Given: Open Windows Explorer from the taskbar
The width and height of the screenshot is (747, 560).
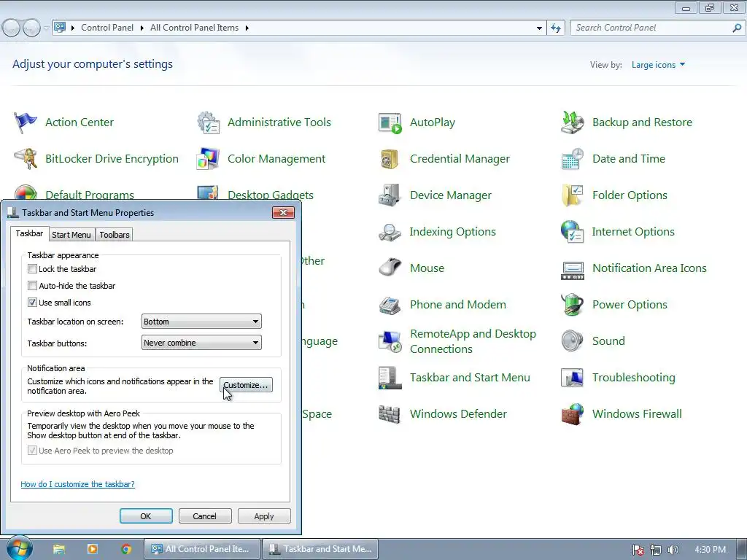Looking at the screenshot, I should click(x=58, y=550).
